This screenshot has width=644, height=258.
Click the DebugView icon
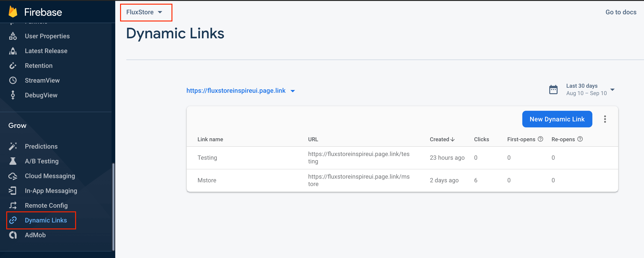coord(13,95)
